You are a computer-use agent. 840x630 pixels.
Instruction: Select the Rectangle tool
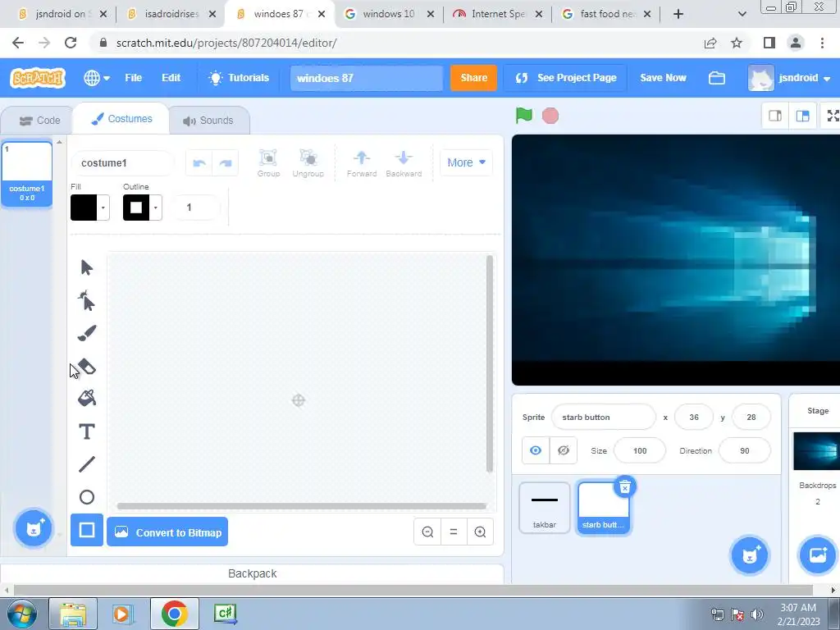[x=86, y=530]
